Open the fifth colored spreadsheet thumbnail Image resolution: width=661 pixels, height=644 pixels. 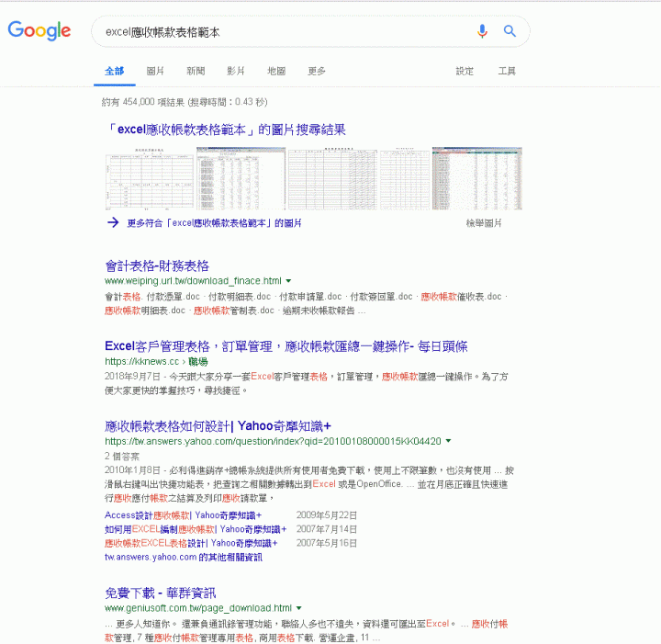pos(477,178)
